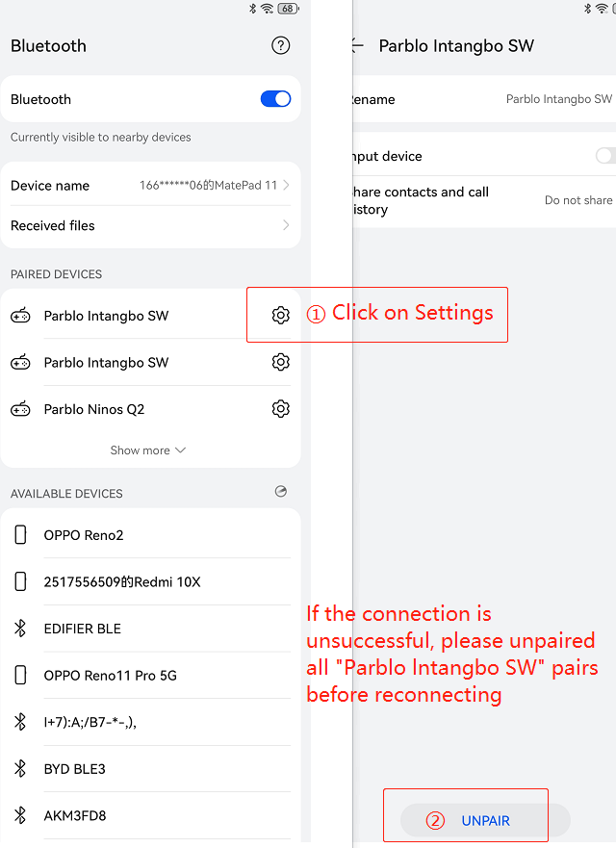Click the back arrow beside Parblo Intangbo SW title
The image size is (616, 848).
358,46
